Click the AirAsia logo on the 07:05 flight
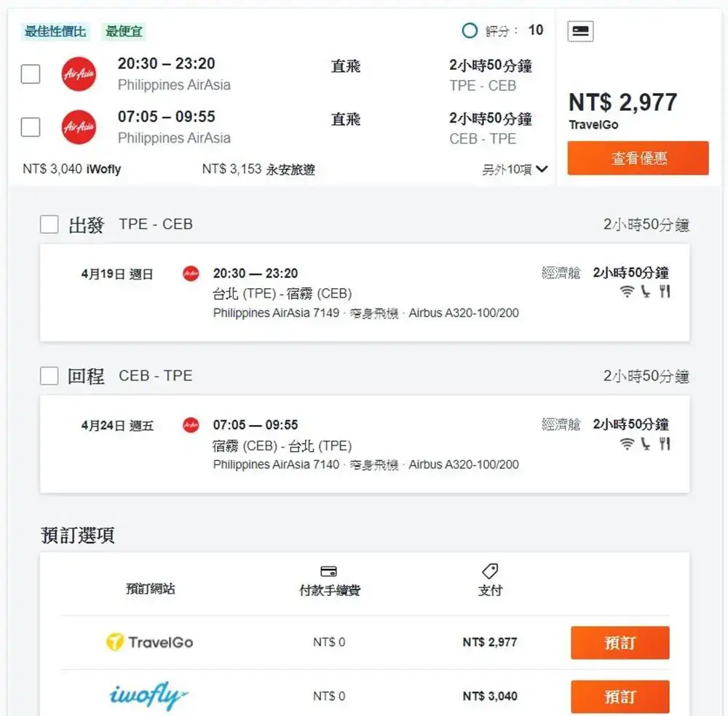Screen dimensions: 728x716 coord(79,127)
